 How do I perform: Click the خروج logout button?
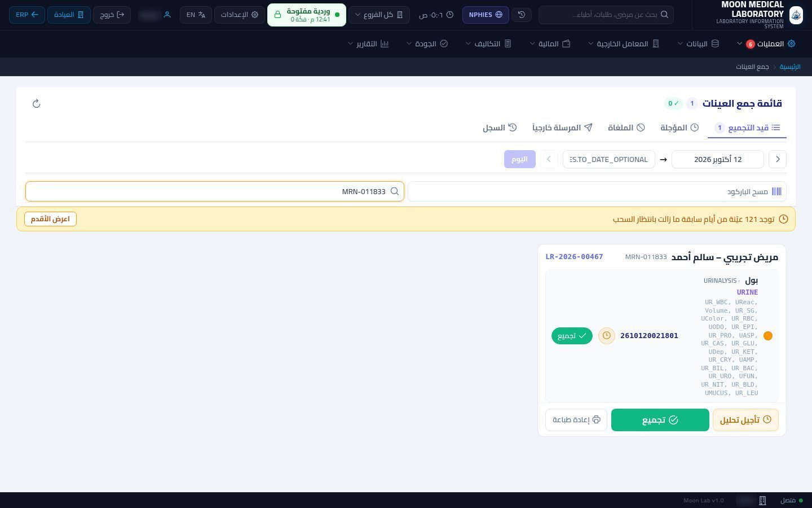coord(112,15)
